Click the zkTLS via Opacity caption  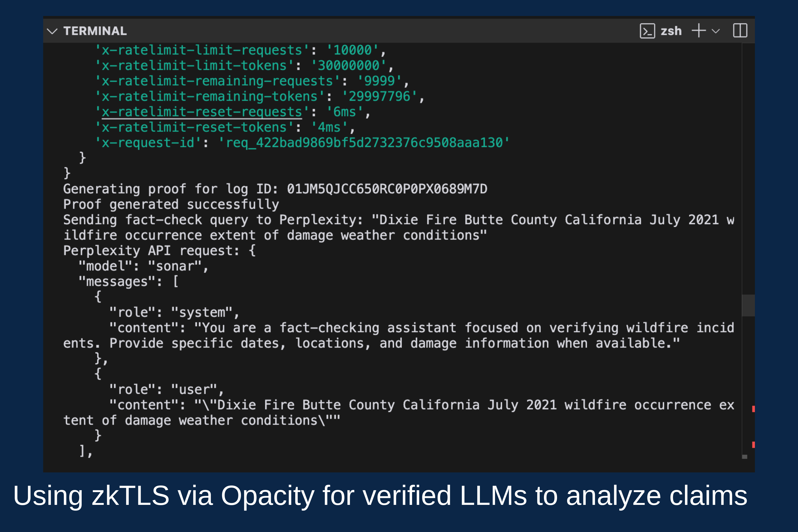[380, 496]
